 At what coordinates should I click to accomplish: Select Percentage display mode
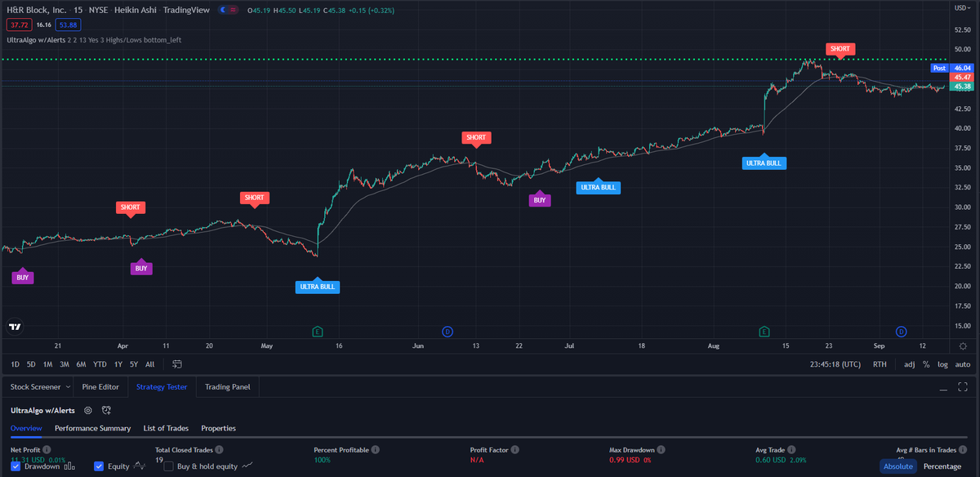click(942, 466)
